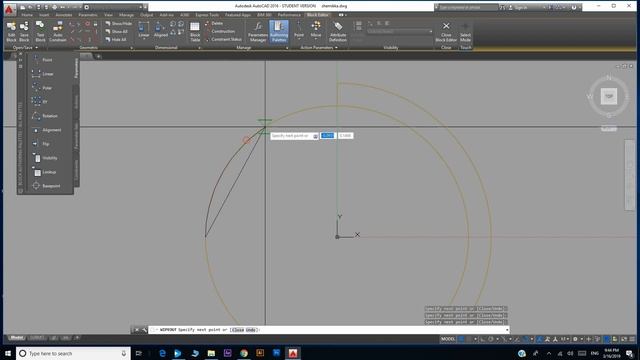Screen dimensions: 640x360
Task: Open the Insert ribbon tab
Action: (44, 15)
